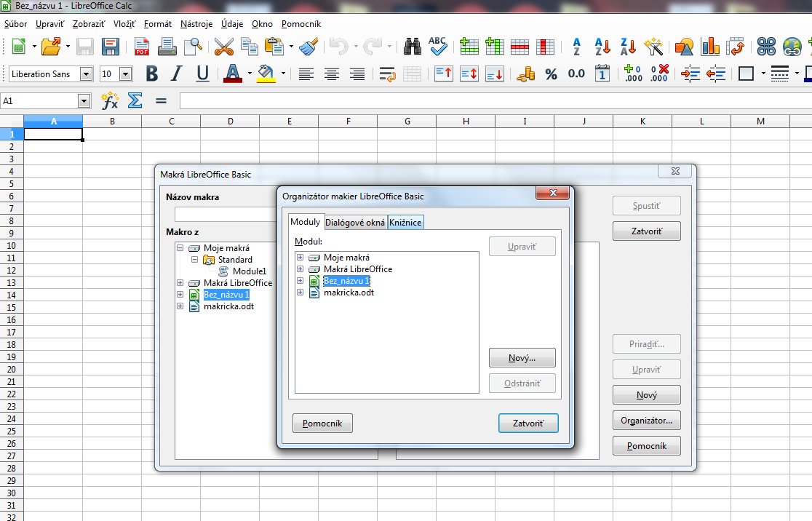Apply the font color red swatch
Viewport: 812px width, 521px height.
[233, 73]
